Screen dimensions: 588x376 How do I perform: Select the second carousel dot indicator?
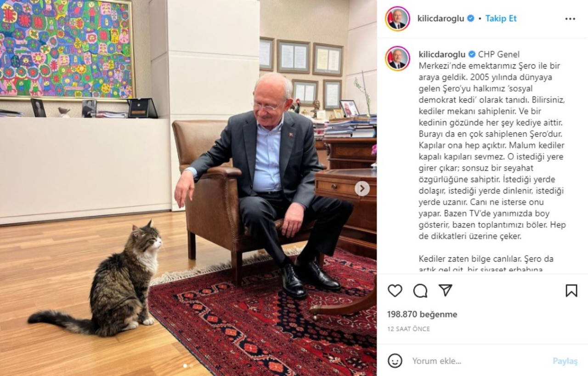coord(191,366)
